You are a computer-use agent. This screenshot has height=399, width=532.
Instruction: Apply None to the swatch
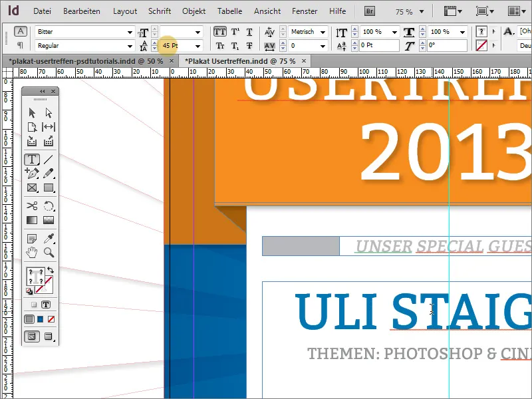[51, 319]
